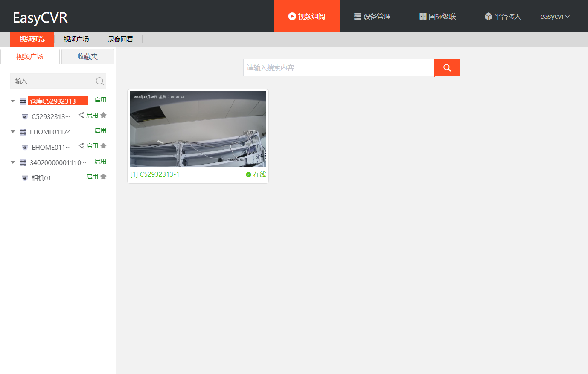
Task: Click the device icon beside EHOME01174
Action: pyautogui.click(x=23, y=132)
